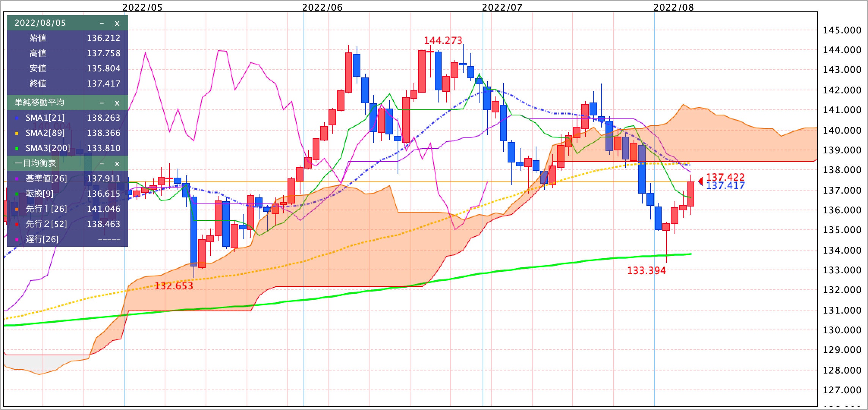The height and width of the screenshot is (410, 868).
Task: Click the 安値 135.804 value
Action: click(x=104, y=68)
